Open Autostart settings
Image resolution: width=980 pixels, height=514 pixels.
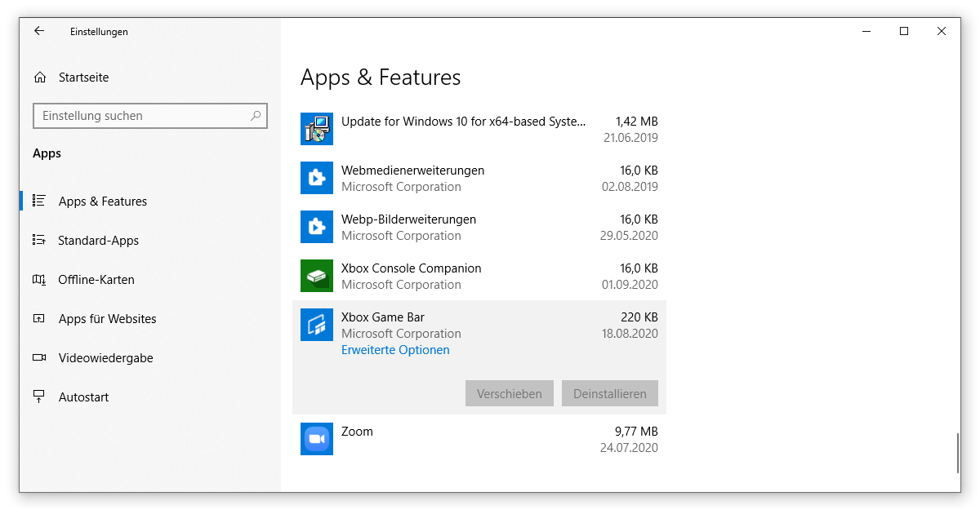click(83, 397)
